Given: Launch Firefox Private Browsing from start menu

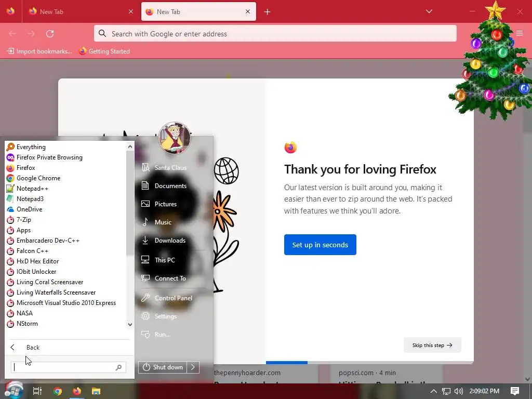Looking at the screenshot, I should coord(66,157).
